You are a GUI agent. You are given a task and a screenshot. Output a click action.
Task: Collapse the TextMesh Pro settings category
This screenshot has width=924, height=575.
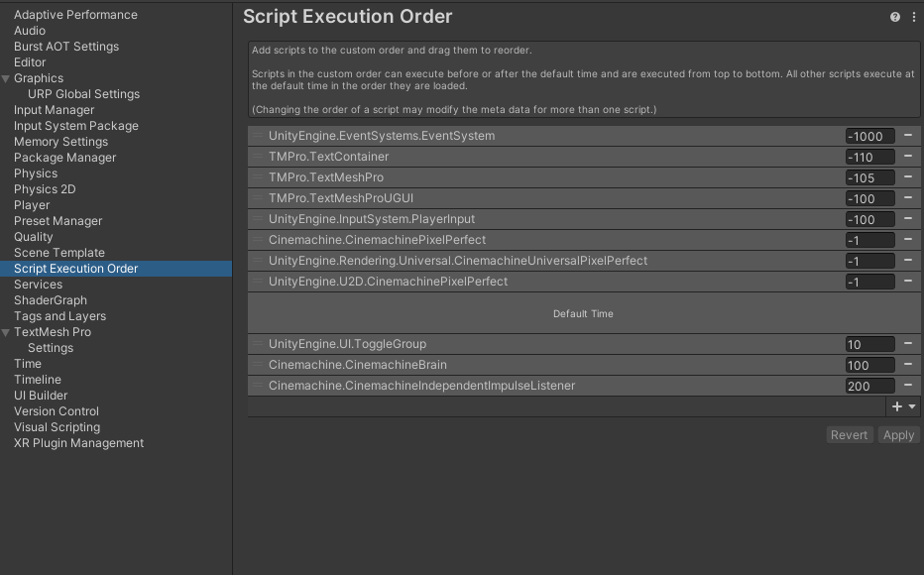click(6, 332)
